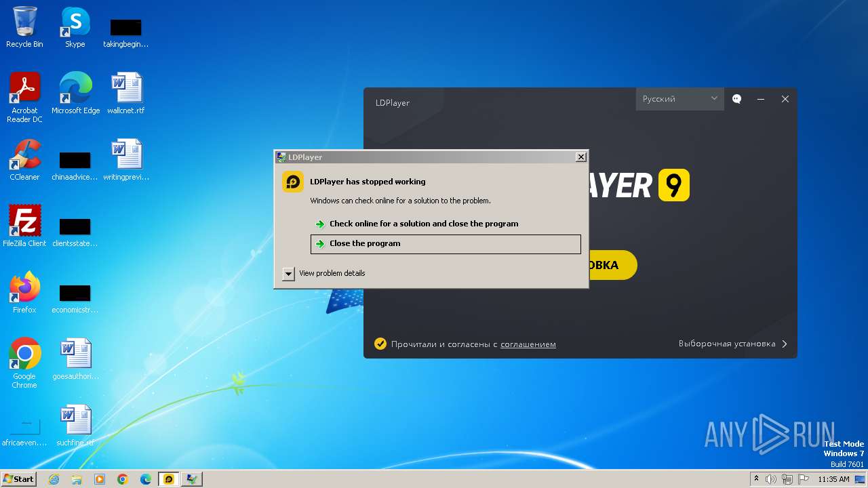The height and width of the screenshot is (488, 868).
Task: Open Skype desktop shortcut
Action: click(75, 27)
